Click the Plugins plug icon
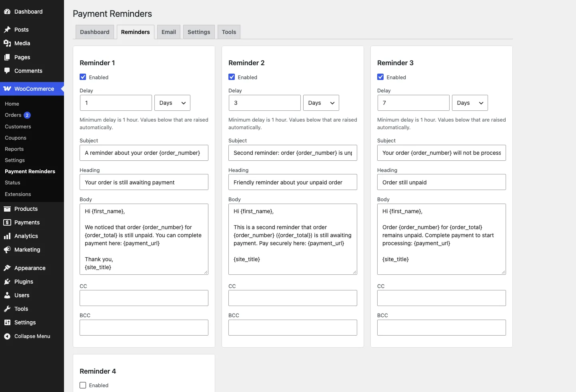Viewport: 576px width, 392px height. (7, 282)
